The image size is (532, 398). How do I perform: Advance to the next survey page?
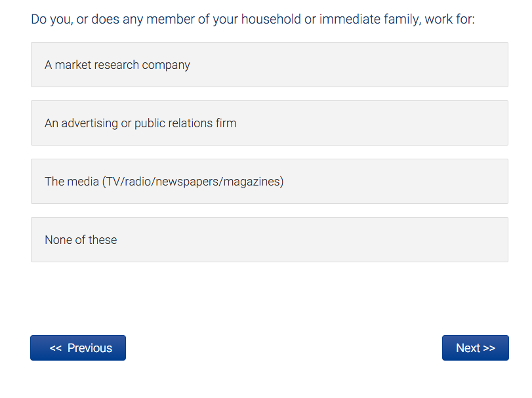[x=475, y=348]
